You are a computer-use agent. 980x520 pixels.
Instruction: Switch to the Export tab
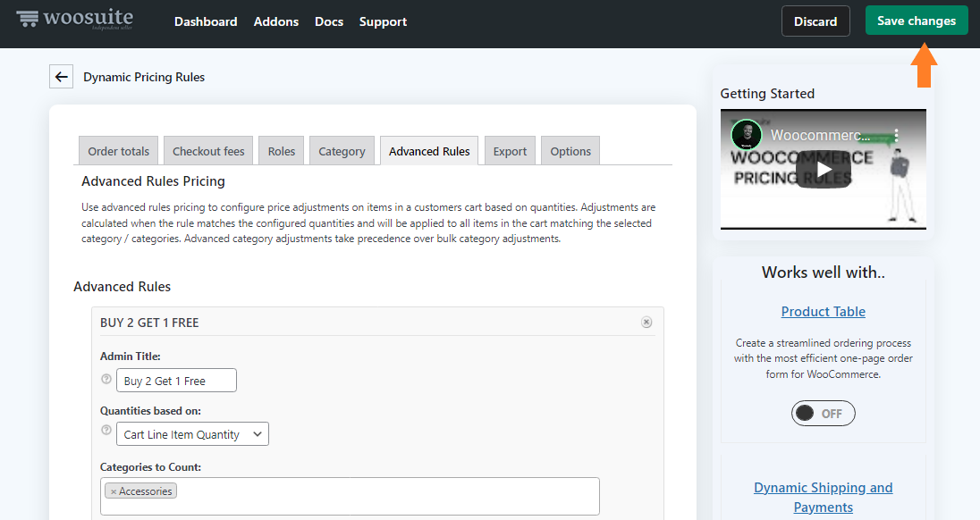coord(510,151)
